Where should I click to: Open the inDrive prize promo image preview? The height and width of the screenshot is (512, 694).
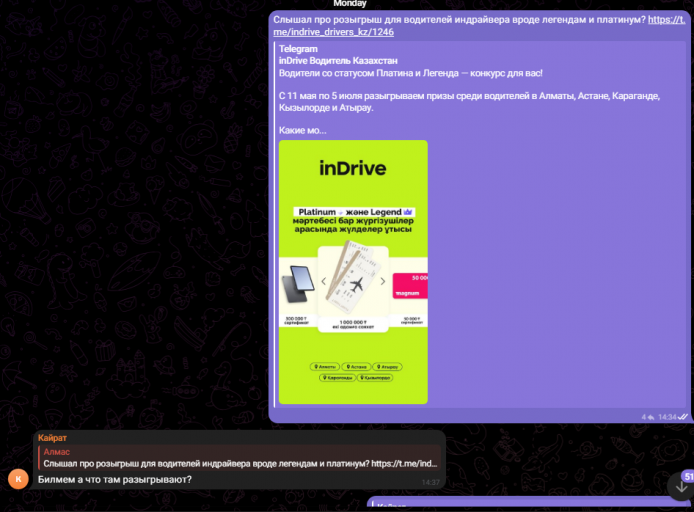click(x=353, y=272)
